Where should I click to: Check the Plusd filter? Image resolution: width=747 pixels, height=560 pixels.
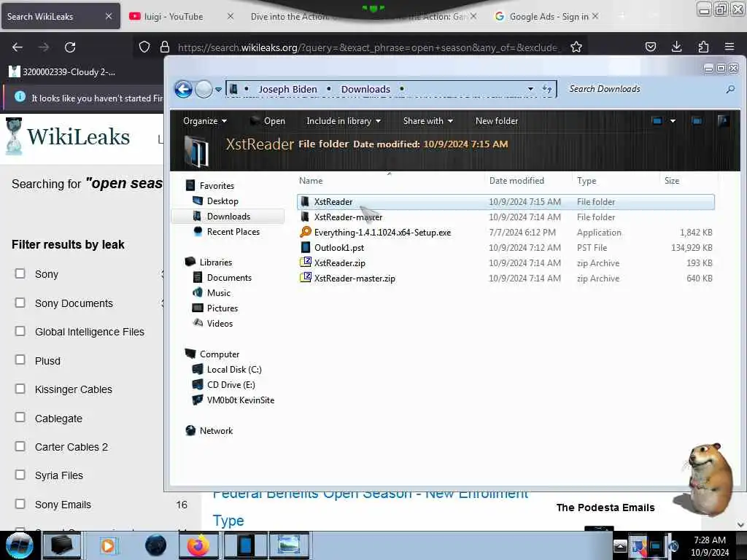(20, 359)
